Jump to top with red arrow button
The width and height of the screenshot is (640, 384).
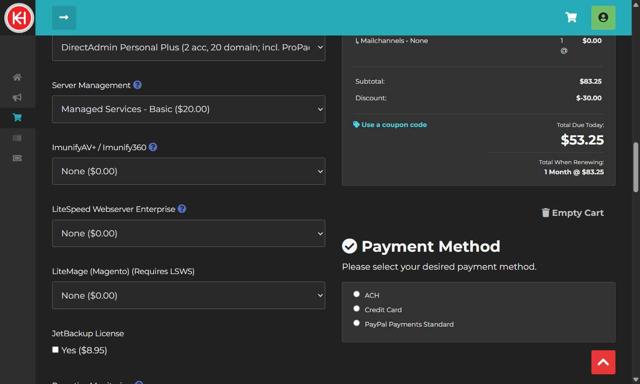point(603,362)
